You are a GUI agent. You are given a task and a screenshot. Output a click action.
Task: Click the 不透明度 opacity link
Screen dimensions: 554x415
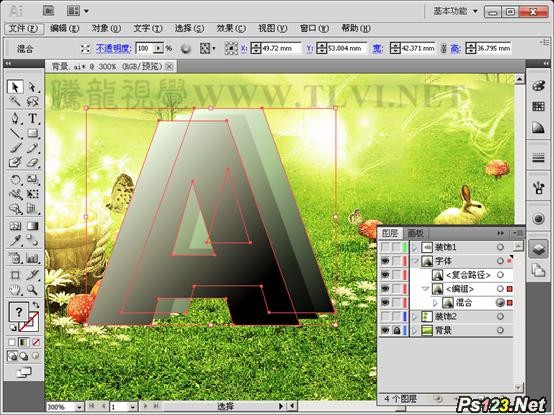tap(114, 48)
